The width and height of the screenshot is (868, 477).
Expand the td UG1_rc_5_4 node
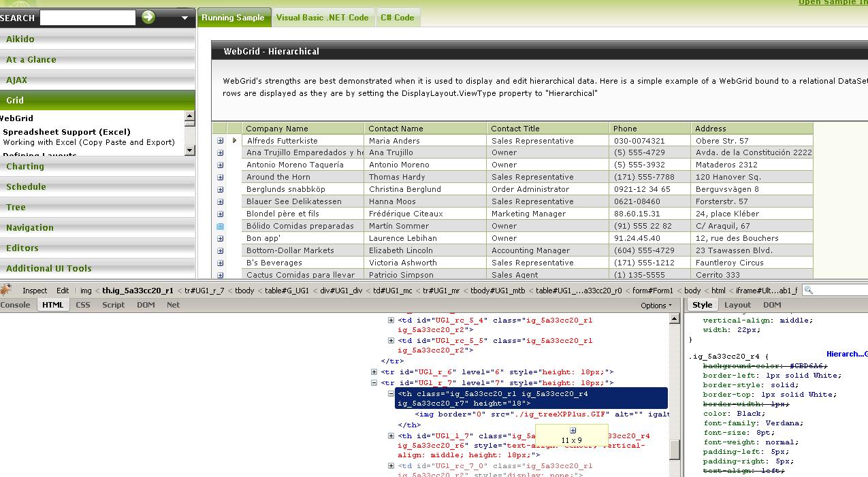point(391,320)
